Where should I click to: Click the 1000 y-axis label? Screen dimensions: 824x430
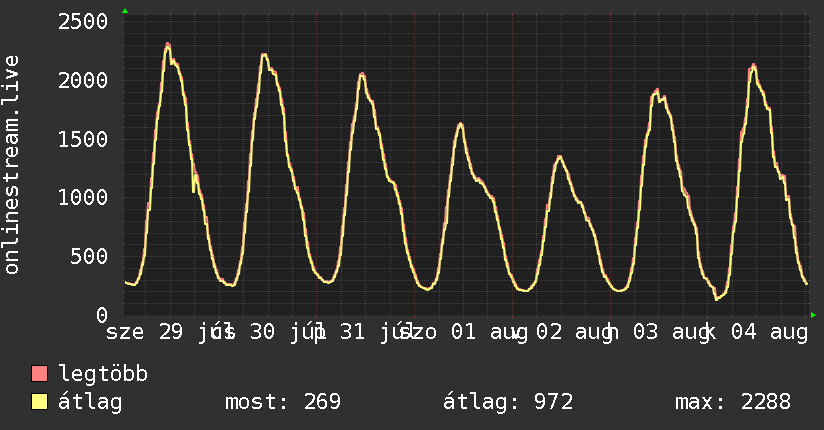pyautogui.click(x=83, y=198)
